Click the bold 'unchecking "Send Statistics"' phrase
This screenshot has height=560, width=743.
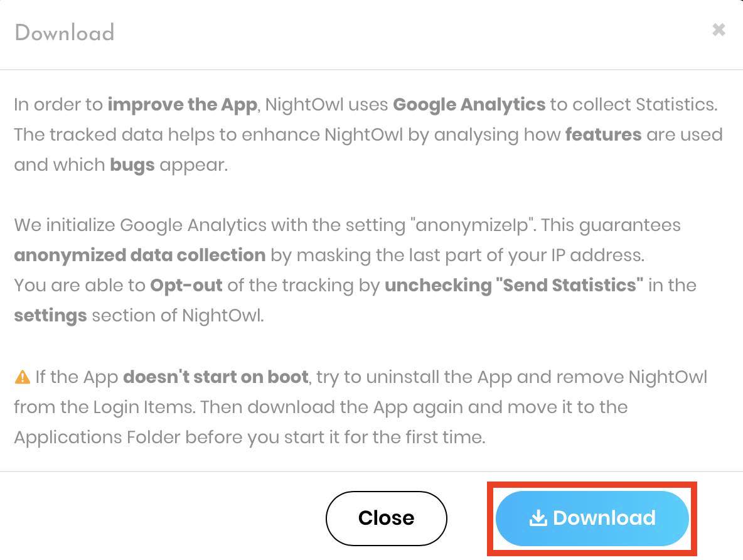pyautogui.click(x=514, y=286)
